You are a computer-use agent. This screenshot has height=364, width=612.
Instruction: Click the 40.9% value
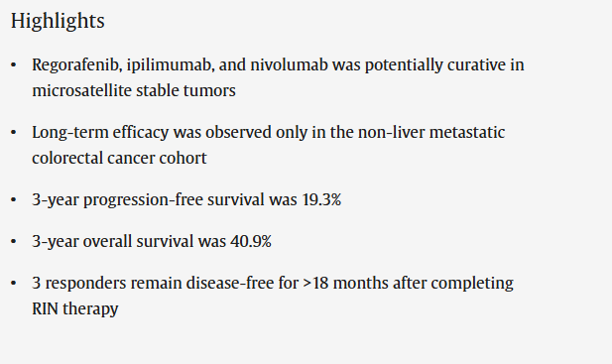[251, 241]
